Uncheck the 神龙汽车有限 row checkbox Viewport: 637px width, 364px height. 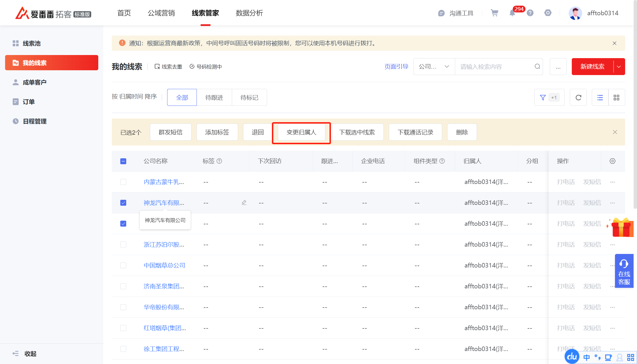(123, 203)
